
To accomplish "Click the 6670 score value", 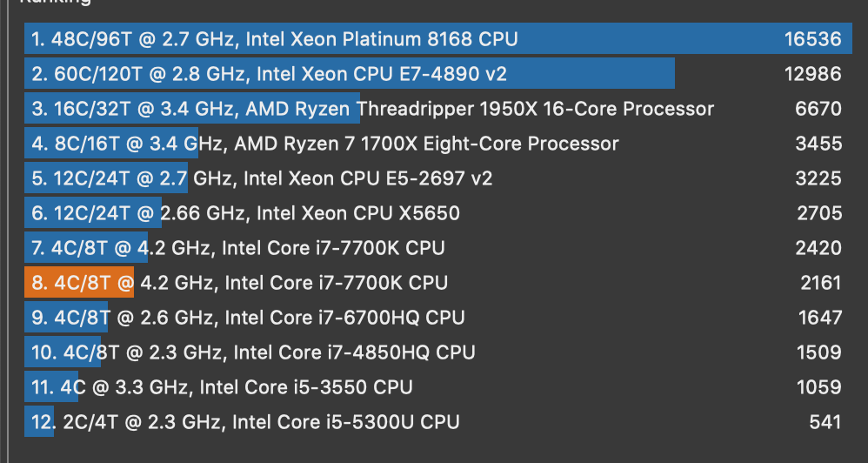I will coord(818,109).
